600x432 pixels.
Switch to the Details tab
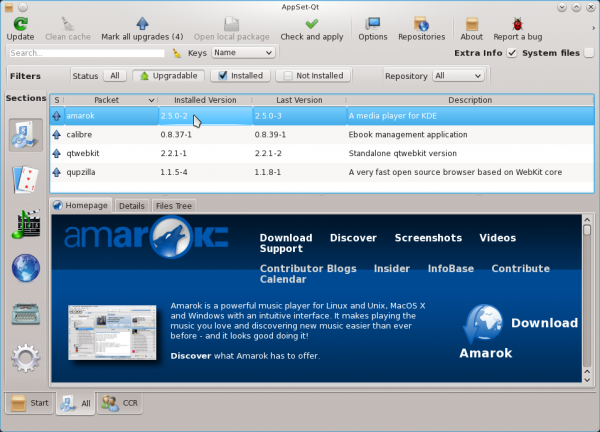(x=132, y=206)
